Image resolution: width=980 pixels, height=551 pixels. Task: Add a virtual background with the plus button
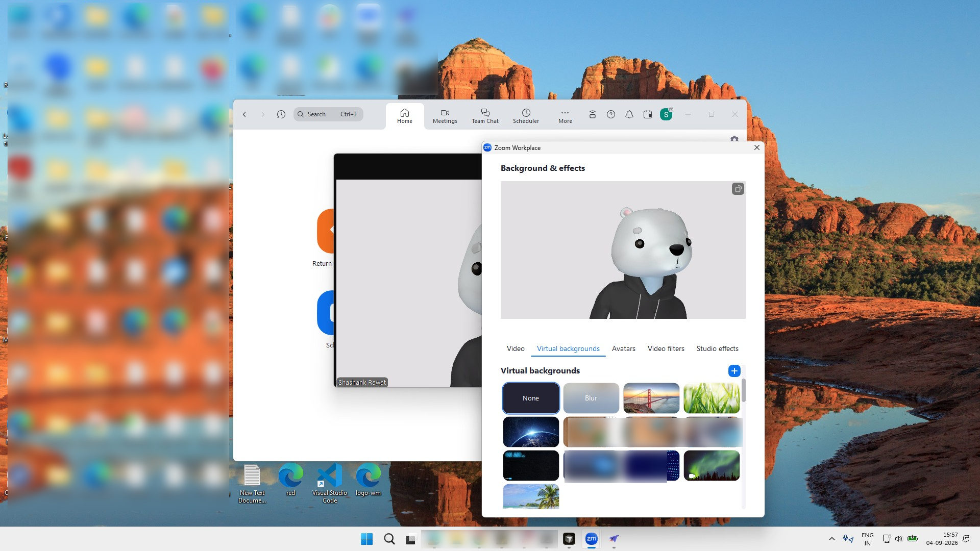click(734, 371)
